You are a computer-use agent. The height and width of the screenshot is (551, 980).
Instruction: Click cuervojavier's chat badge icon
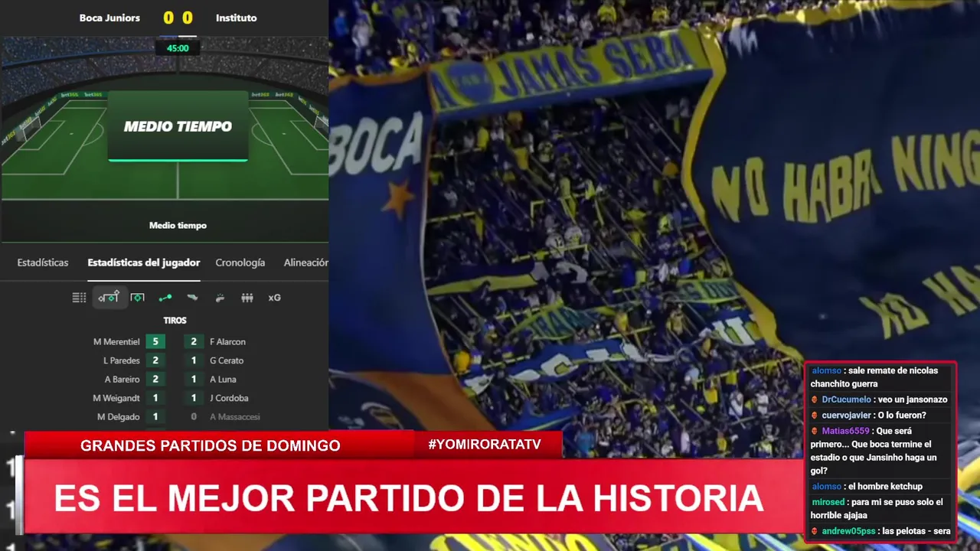[x=815, y=416]
